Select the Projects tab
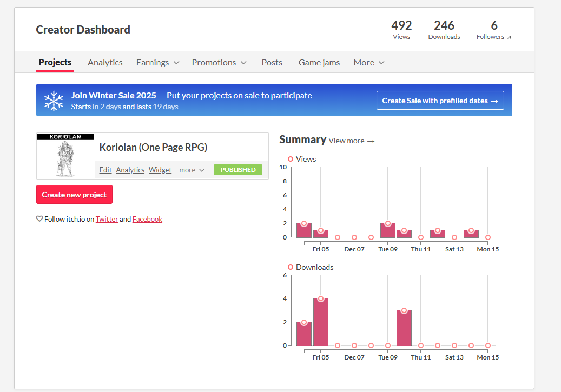The width and height of the screenshot is (561, 392). point(55,62)
